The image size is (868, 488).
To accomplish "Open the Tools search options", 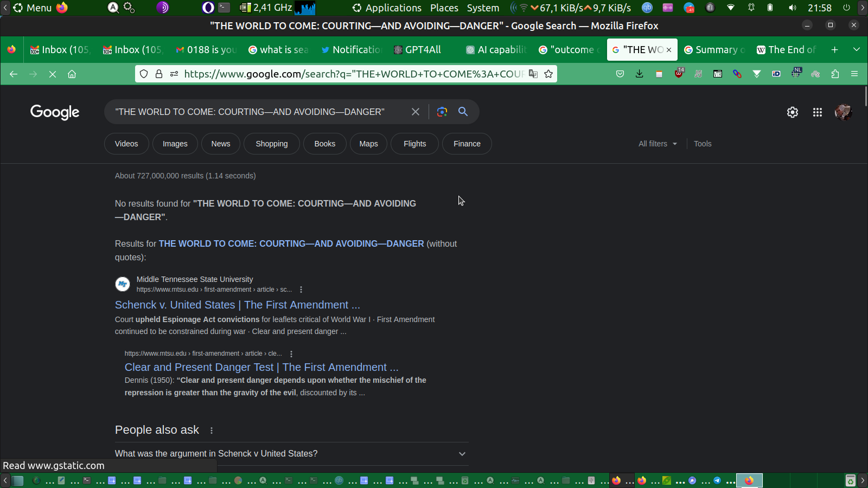I will point(703,144).
